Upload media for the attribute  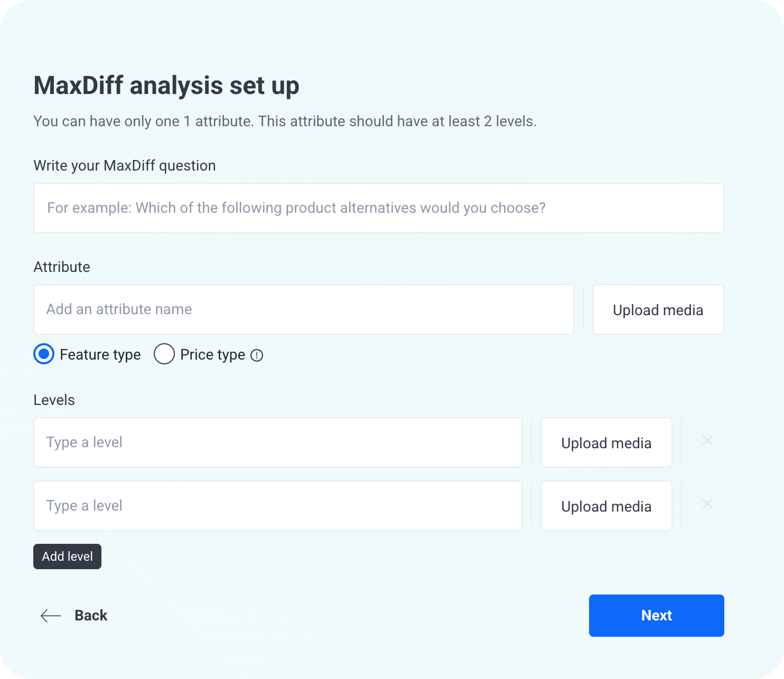pos(658,309)
